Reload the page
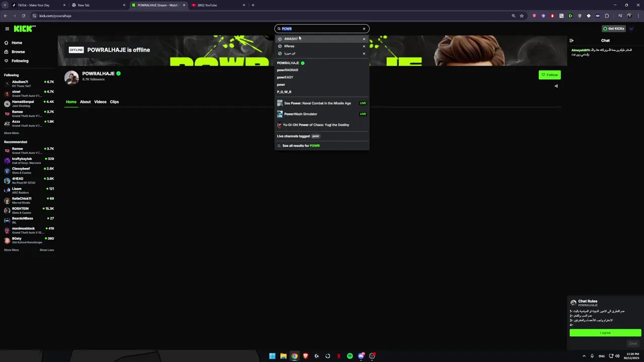644x362 pixels. point(23,16)
